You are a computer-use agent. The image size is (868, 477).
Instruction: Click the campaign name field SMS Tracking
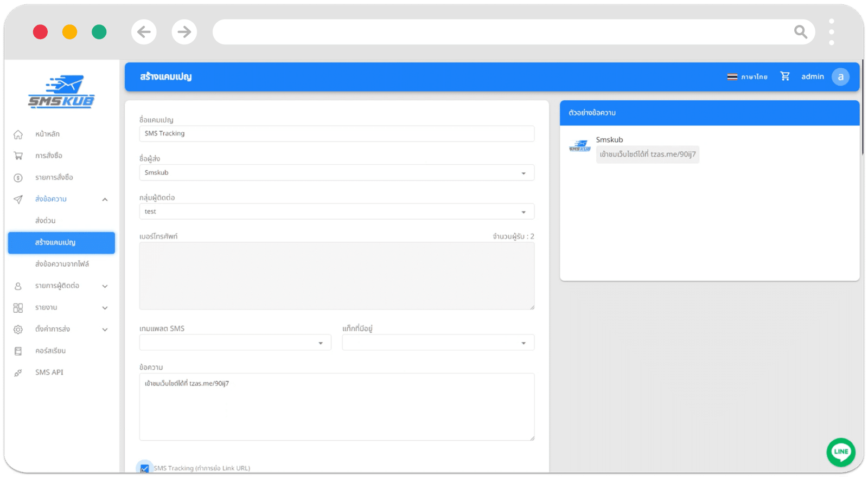coord(336,134)
